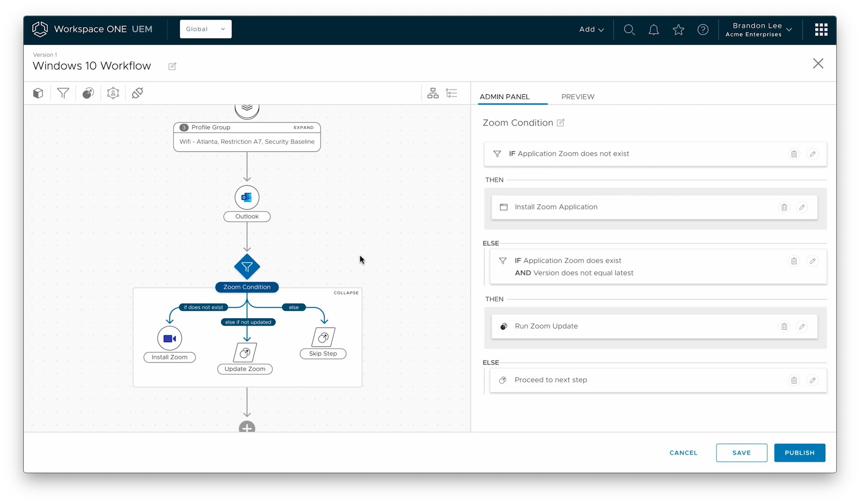The image size is (860, 504).
Task: Click the 'if does not exist' branch label
Action: (x=203, y=307)
